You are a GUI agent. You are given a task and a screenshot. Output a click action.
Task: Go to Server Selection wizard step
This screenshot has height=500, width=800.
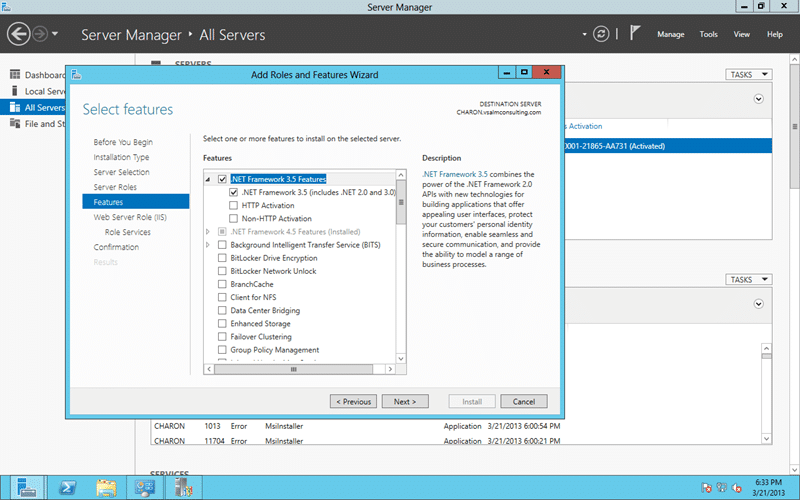click(121, 172)
